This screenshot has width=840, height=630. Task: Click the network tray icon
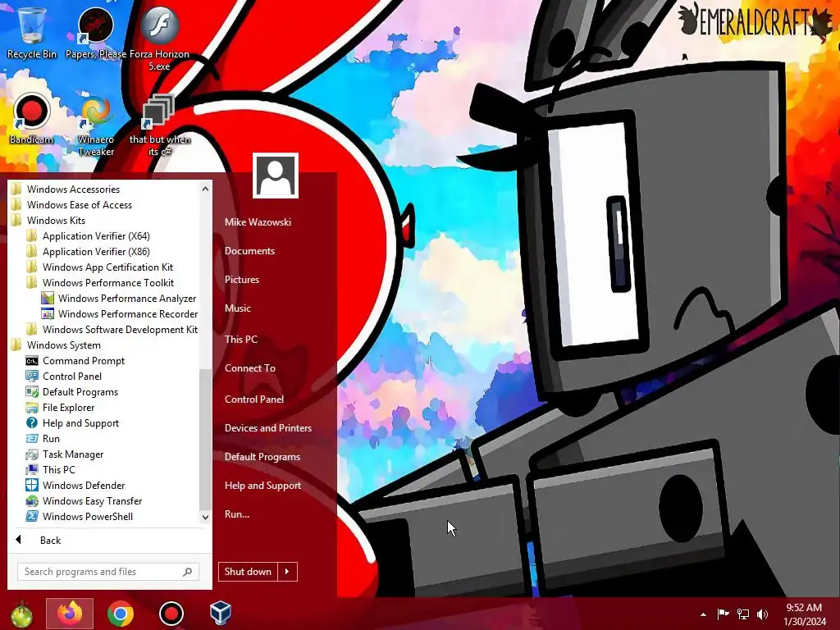(743, 614)
